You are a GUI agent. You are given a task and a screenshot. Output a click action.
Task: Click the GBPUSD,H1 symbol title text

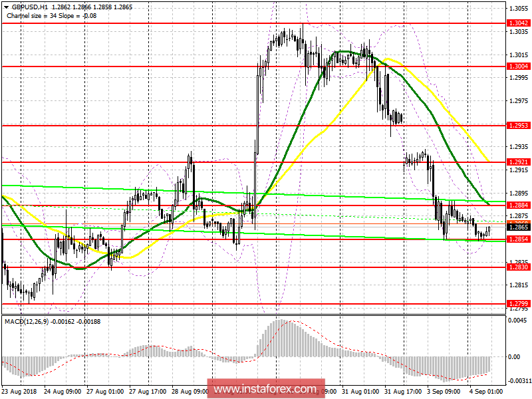(29, 7)
